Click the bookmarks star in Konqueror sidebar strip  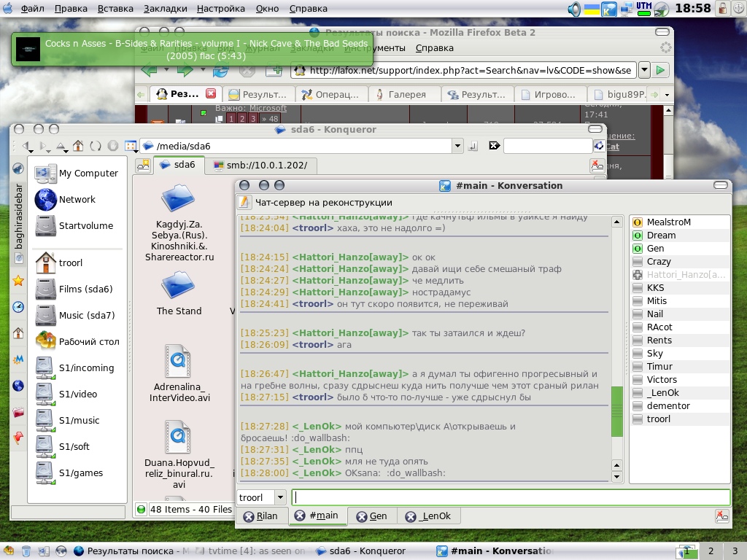[x=18, y=281]
